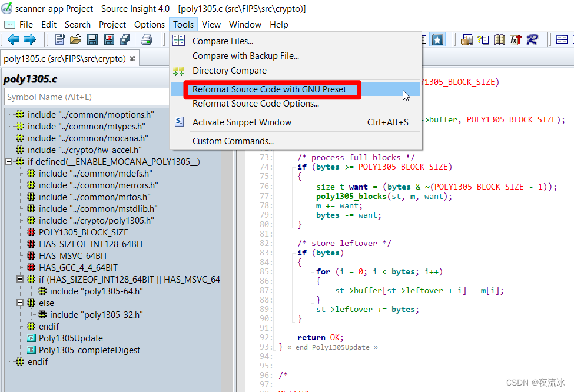Image resolution: width=574 pixels, height=392 pixels.
Task: Jump to Poly1305Update function symbol
Action: click(71, 338)
